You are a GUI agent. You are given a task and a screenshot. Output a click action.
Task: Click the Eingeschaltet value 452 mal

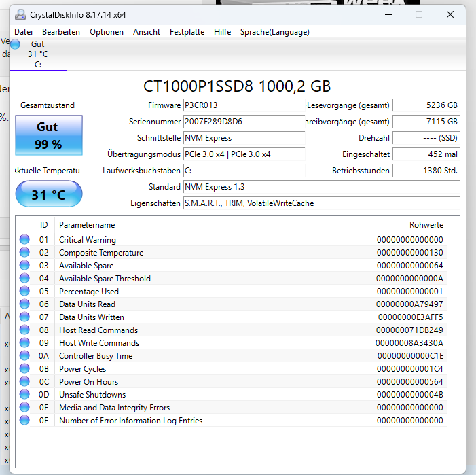coord(426,154)
